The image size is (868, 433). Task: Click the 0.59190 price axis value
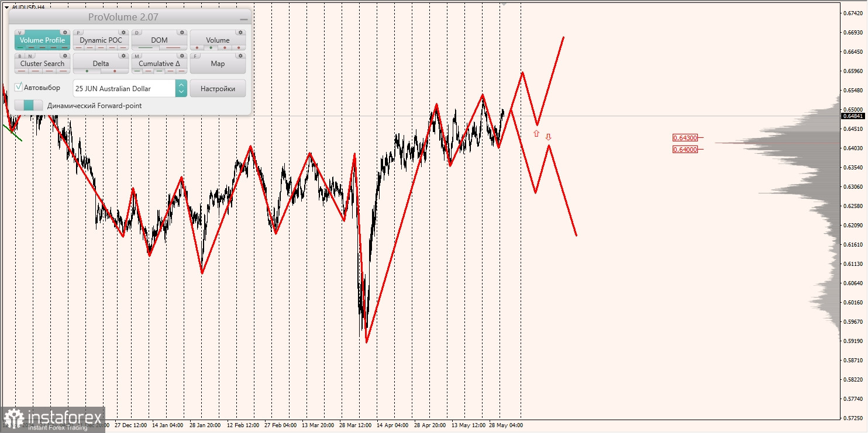tap(853, 341)
